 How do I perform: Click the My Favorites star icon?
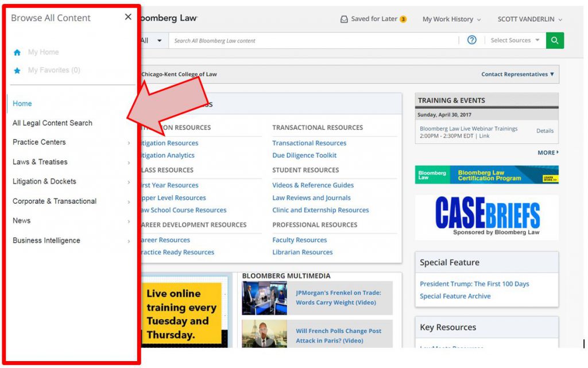[17, 71]
